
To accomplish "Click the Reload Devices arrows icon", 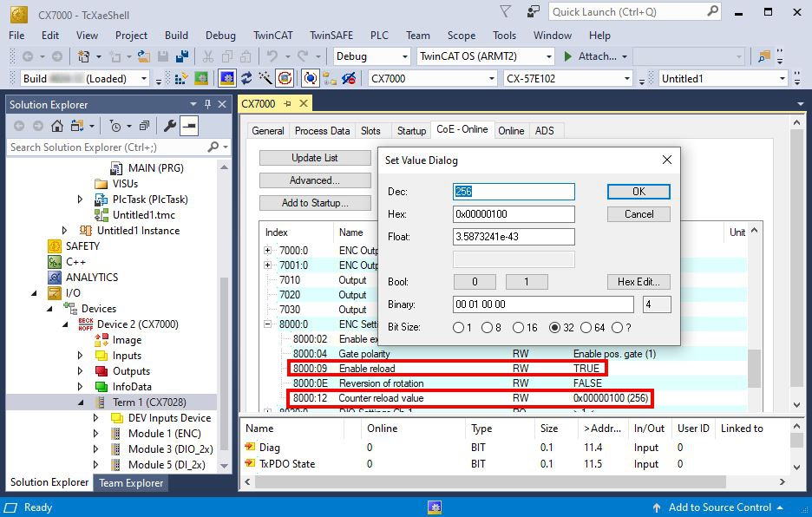I will pos(246,79).
